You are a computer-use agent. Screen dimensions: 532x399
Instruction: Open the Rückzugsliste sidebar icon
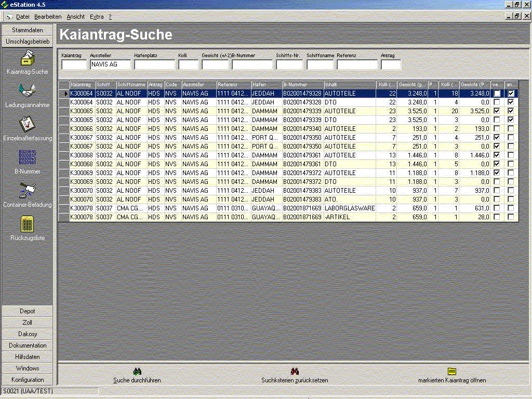(x=27, y=224)
